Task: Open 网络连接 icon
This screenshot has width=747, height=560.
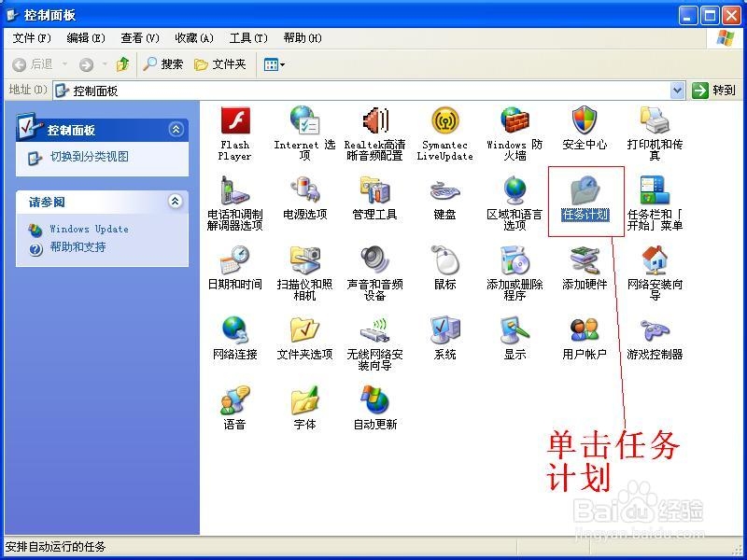Action: 235,330
